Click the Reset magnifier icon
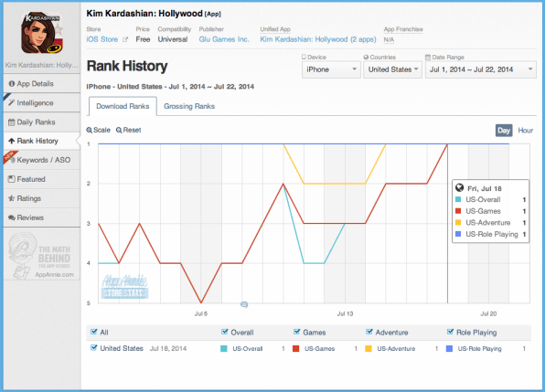 (x=119, y=130)
